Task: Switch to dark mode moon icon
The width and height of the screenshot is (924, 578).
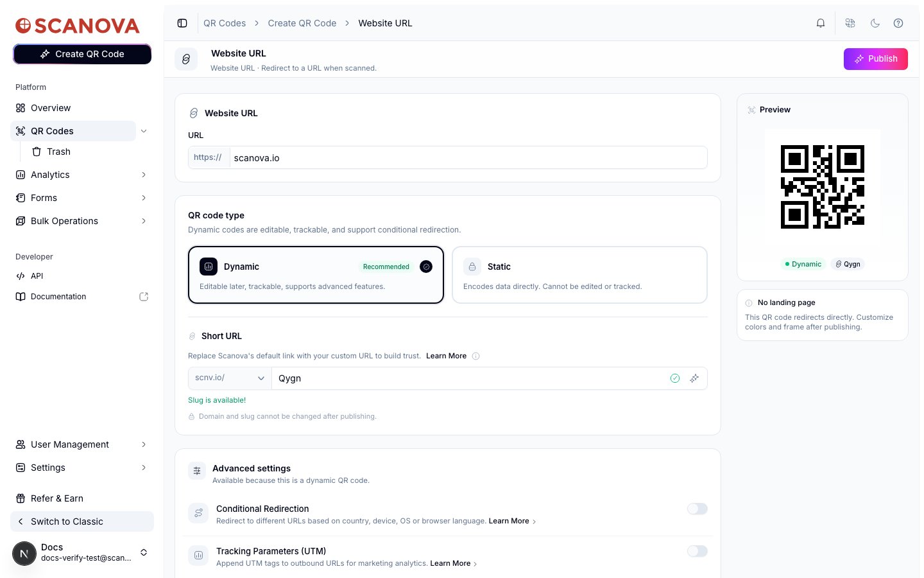Action: point(875,23)
